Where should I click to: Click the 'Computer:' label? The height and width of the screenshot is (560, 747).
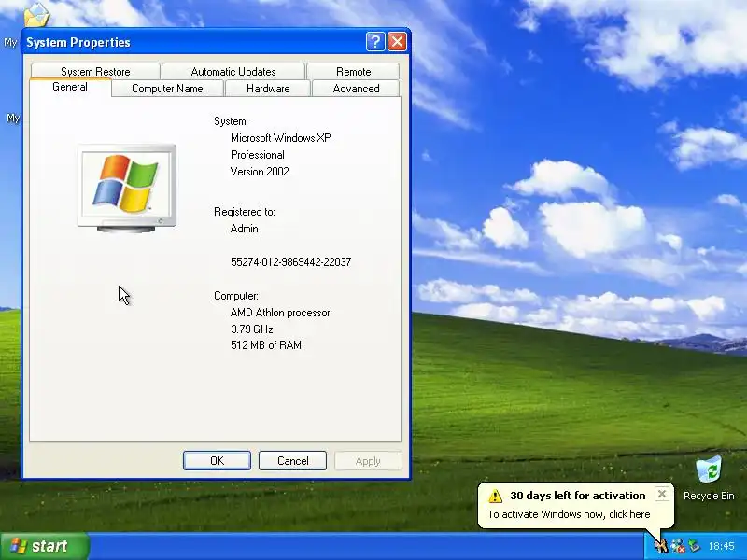pos(236,296)
